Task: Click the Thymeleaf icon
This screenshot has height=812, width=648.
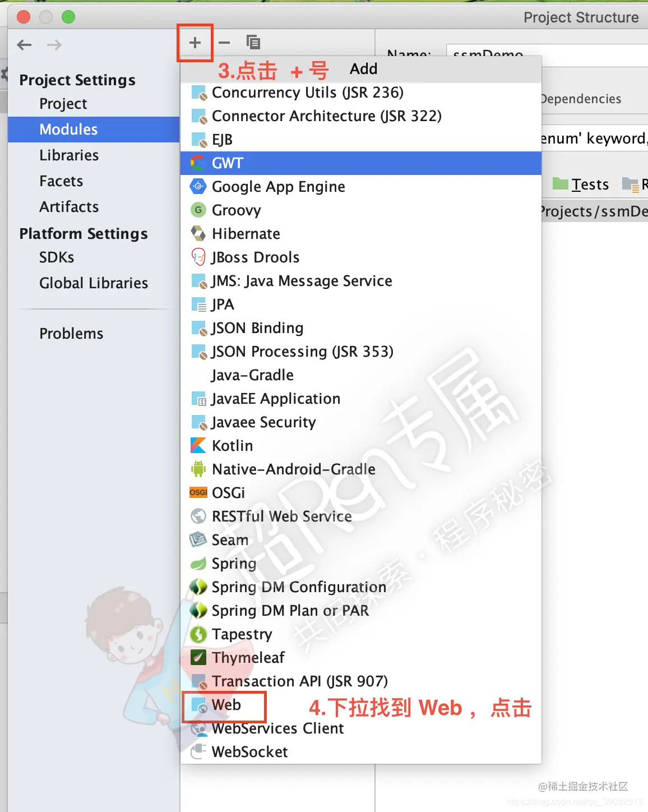Action: 198,658
